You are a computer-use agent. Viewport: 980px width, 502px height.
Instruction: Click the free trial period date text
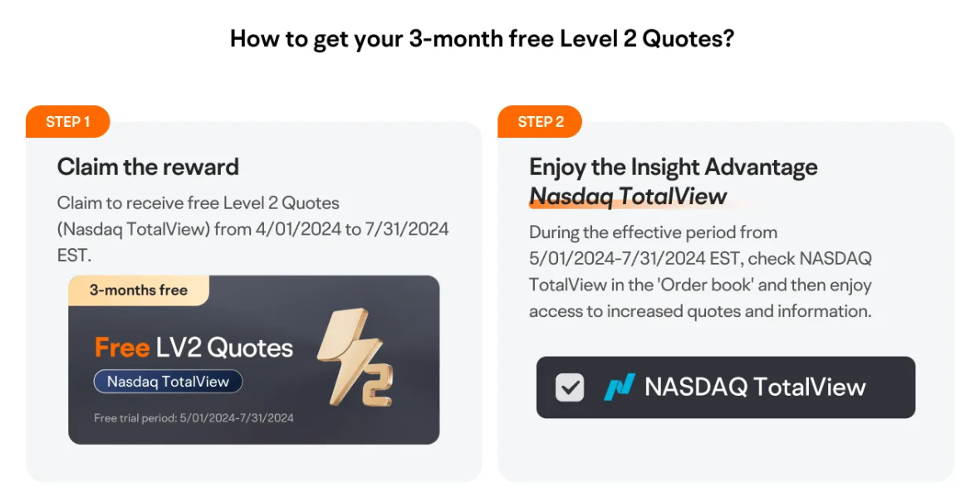(x=194, y=418)
